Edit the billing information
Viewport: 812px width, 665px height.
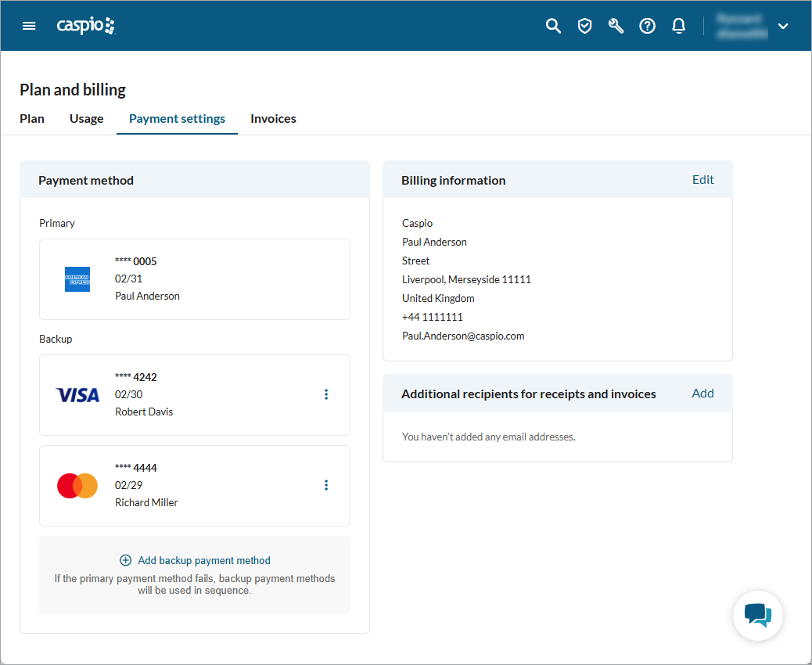pyautogui.click(x=702, y=179)
